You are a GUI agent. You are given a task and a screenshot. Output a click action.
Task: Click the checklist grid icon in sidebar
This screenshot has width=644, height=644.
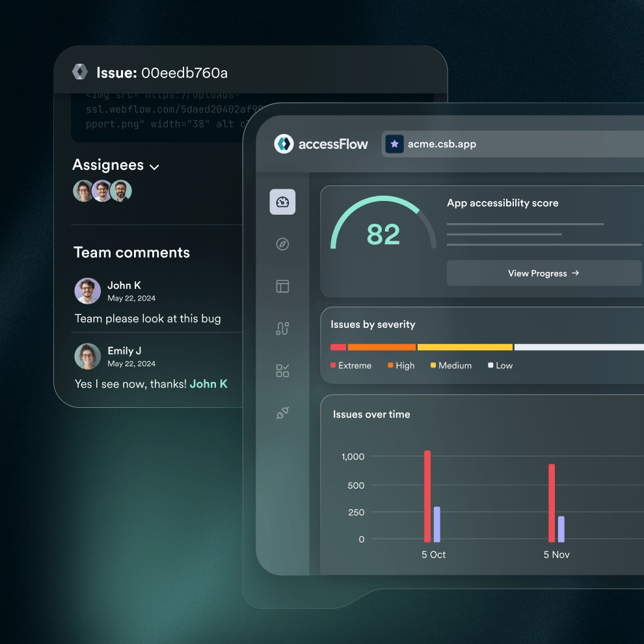click(282, 371)
